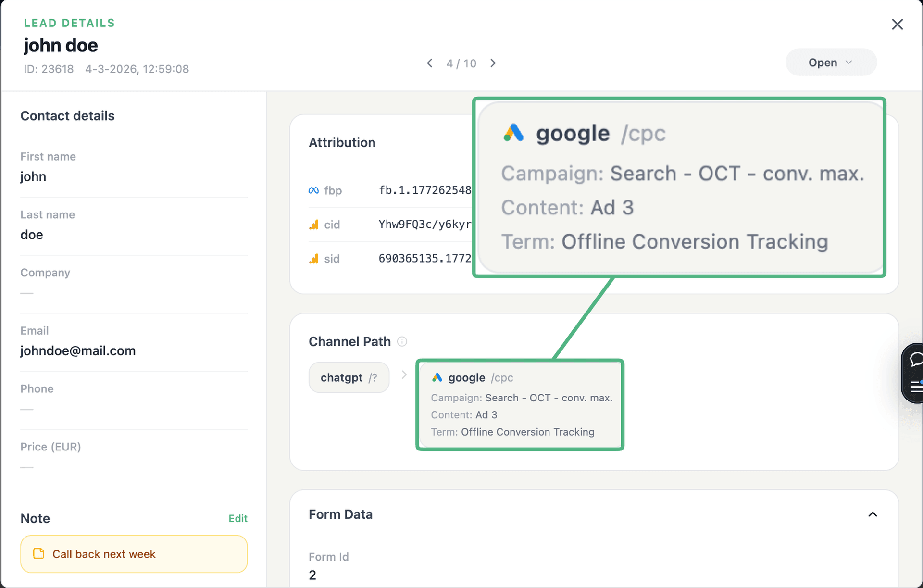Click the 4 / 10 page counter

[x=461, y=63]
